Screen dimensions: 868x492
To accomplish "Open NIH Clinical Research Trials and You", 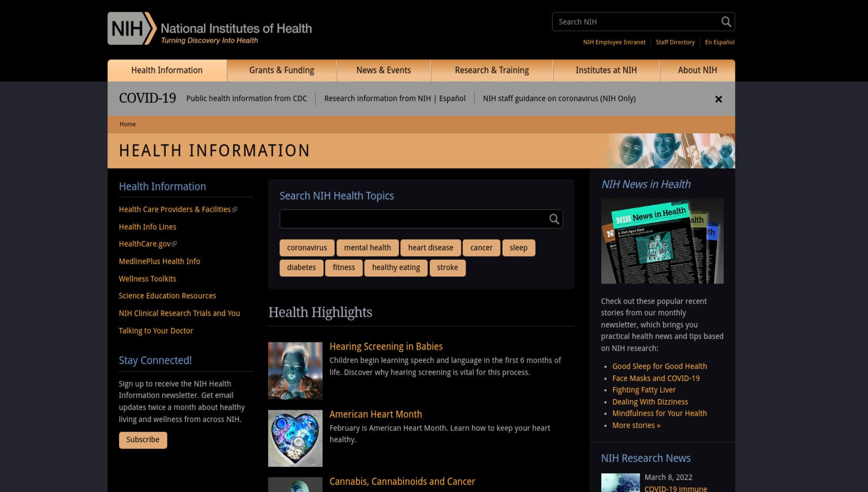I will 179,313.
